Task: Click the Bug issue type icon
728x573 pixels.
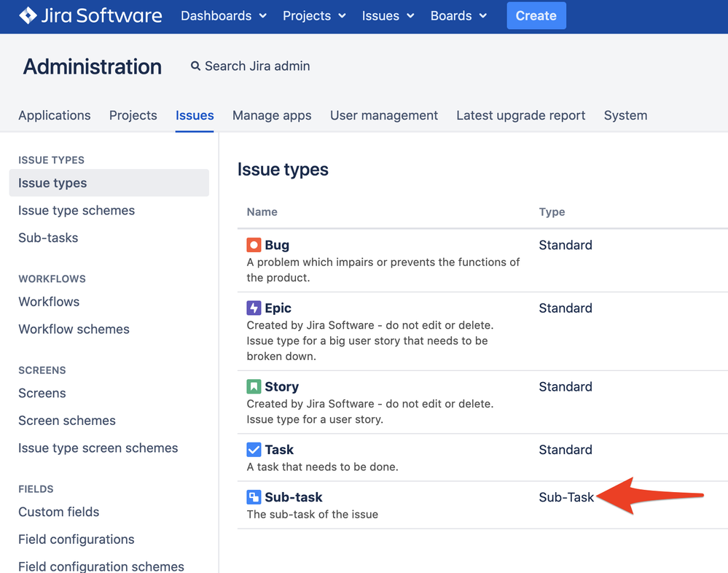Action: click(254, 245)
